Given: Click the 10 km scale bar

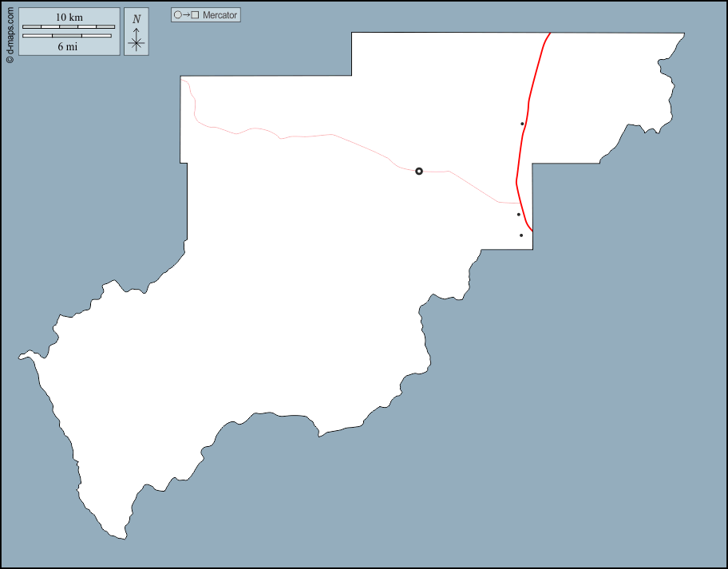Looking at the screenshot, I should [68, 27].
